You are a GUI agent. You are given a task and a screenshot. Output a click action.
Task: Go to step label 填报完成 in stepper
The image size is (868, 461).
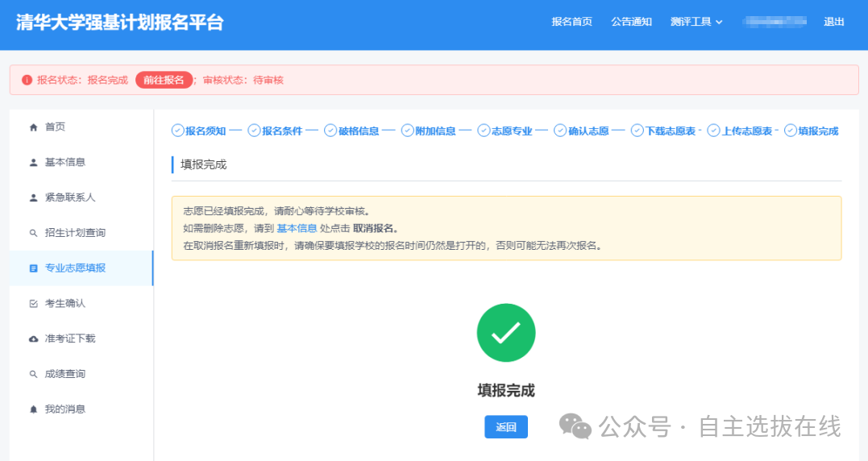tap(819, 131)
